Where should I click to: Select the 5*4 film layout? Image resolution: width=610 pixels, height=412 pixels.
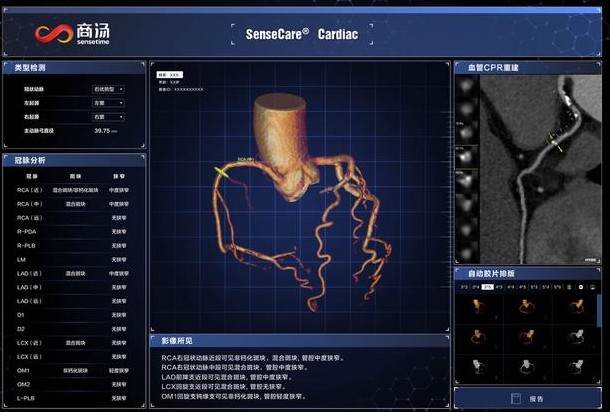click(x=546, y=287)
